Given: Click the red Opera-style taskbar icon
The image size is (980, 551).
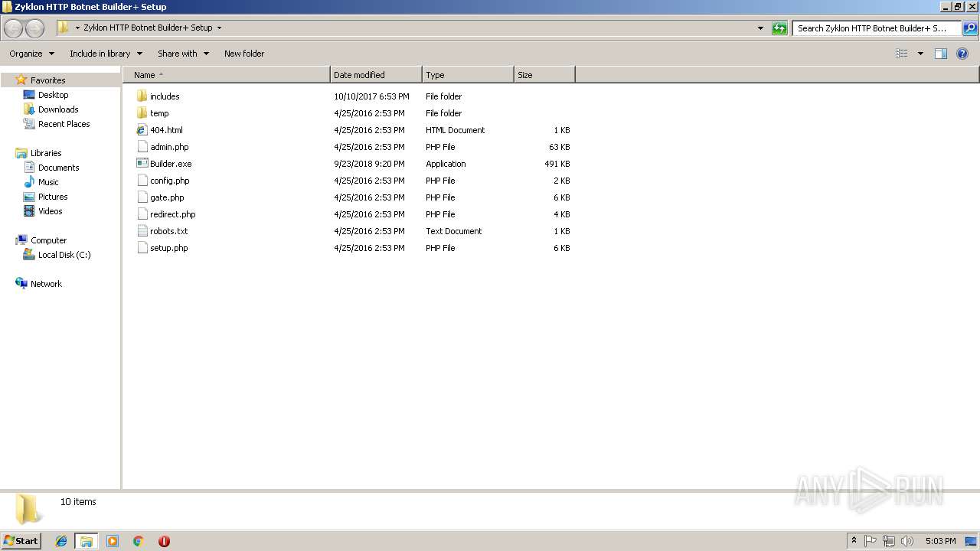Looking at the screenshot, I should pyautogui.click(x=164, y=541).
